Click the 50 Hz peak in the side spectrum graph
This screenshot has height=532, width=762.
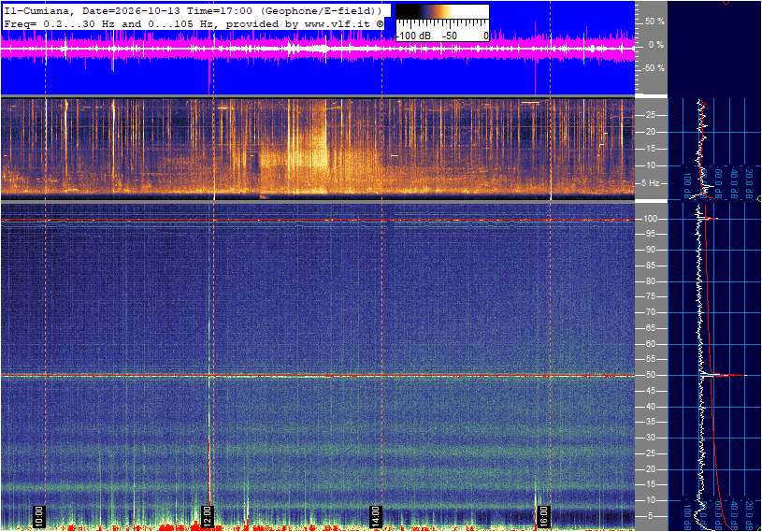pos(724,375)
